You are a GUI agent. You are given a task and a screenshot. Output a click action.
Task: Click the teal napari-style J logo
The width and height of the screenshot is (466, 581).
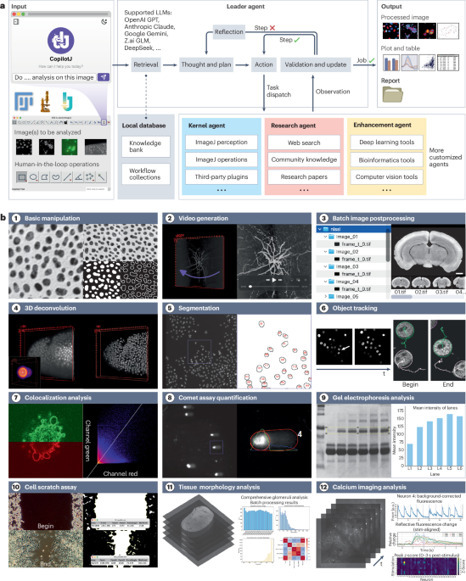(67, 102)
